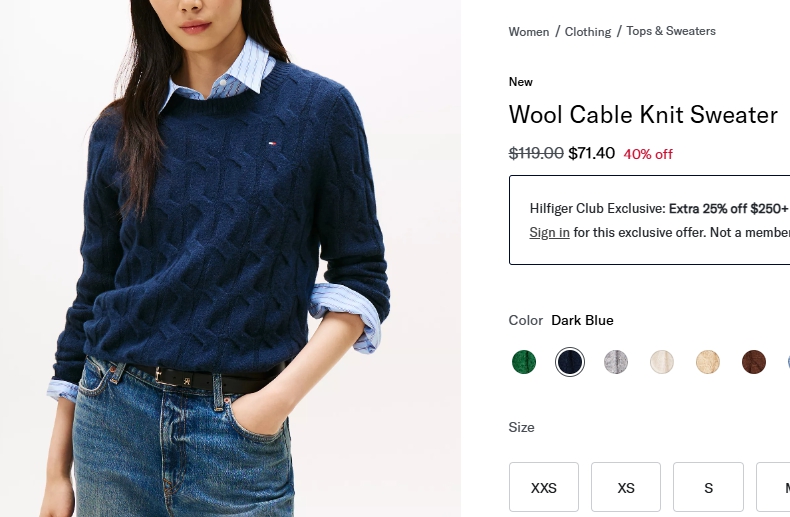Select the ivory cream color swatch

(662, 362)
